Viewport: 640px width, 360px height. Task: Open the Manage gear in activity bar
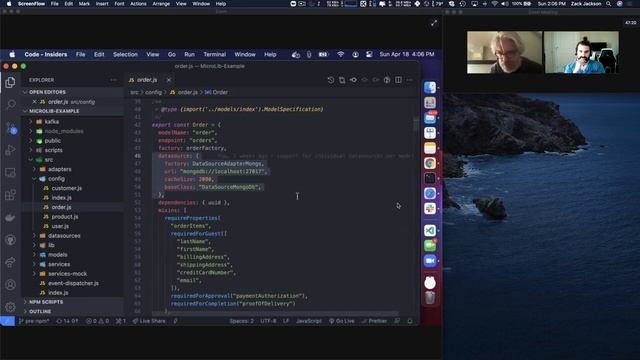10,307
